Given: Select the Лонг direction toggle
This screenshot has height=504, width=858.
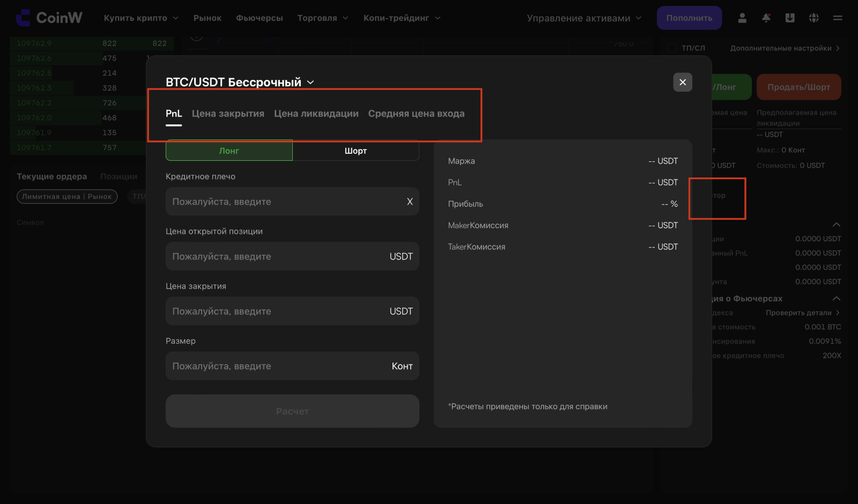Looking at the screenshot, I should (229, 151).
